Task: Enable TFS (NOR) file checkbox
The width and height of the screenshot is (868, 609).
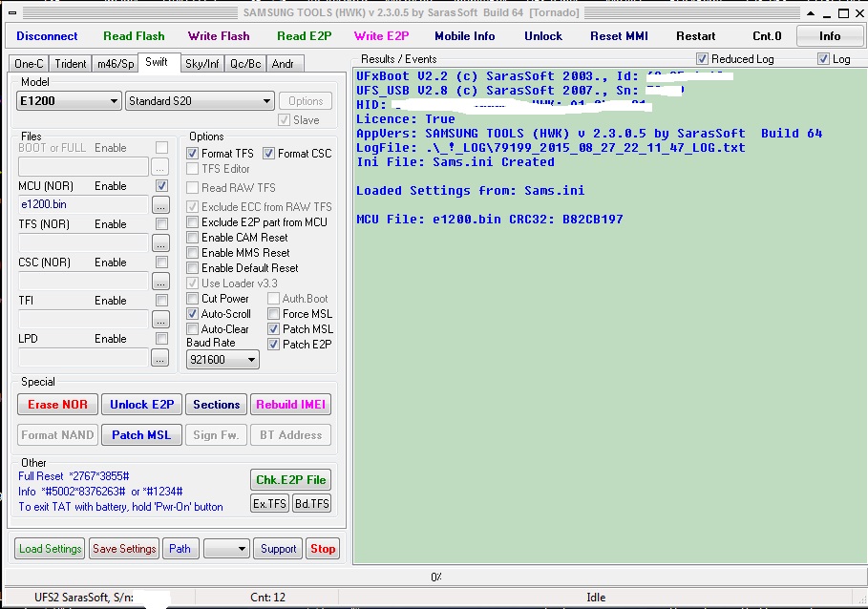Action: tap(161, 224)
